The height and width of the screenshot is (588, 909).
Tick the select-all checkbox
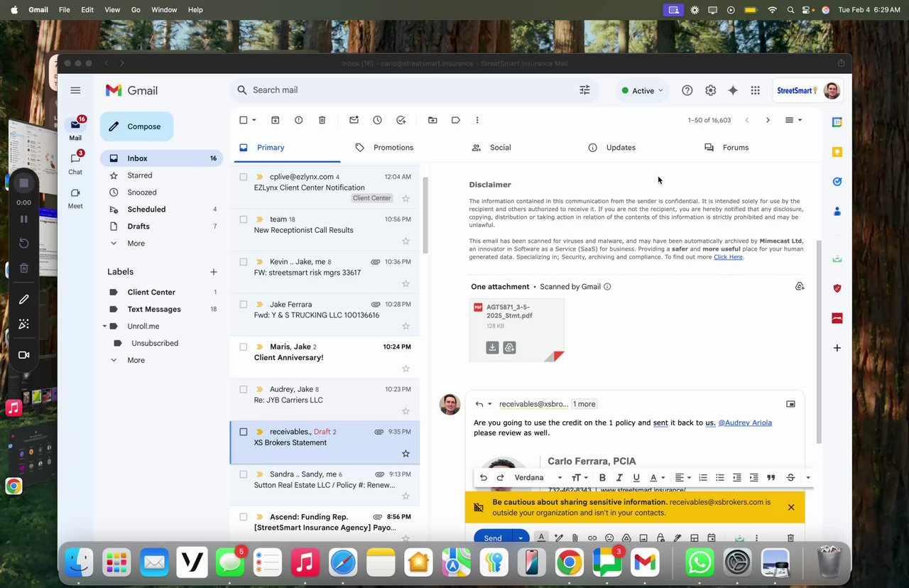coord(244,120)
